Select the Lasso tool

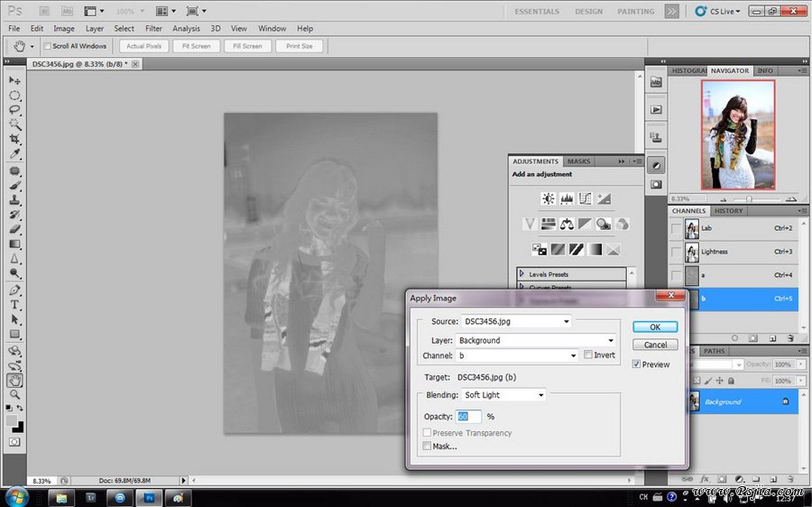pyautogui.click(x=14, y=109)
